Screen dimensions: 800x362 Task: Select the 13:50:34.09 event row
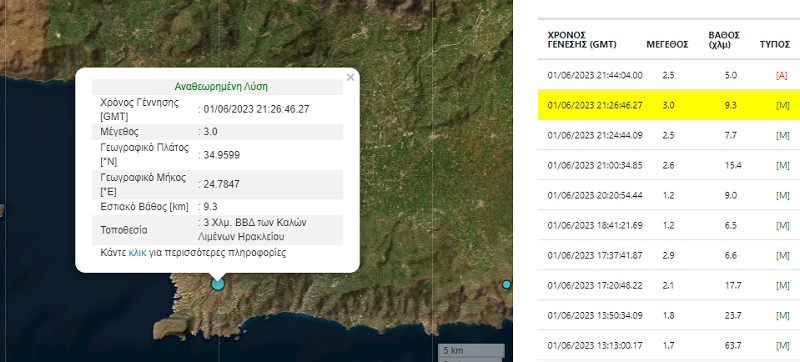pyautogui.click(x=669, y=316)
